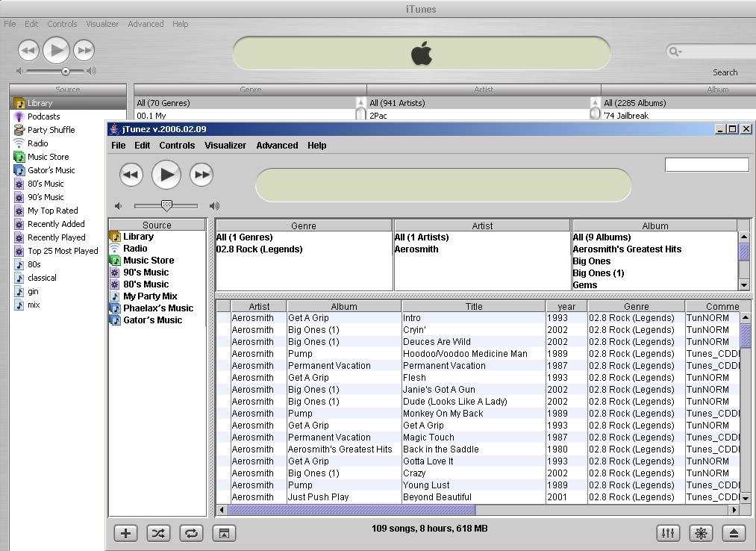
Task: Click the iTunes search magnifier dropdown
Action: coord(675,52)
